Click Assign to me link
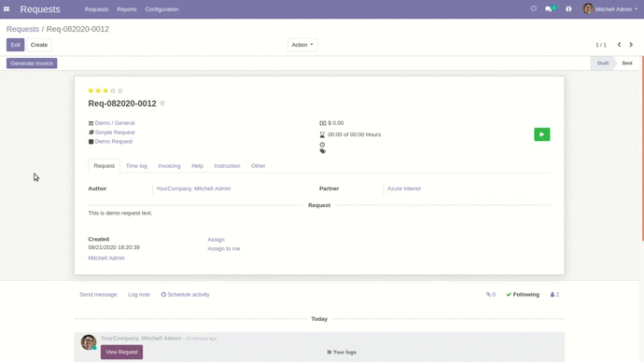This screenshot has width=644, height=362. tap(223, 249)
